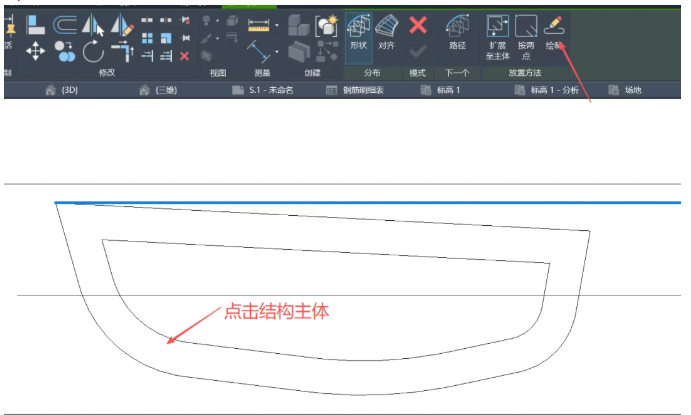Select Trim/Extend to Corner tool
This screenshot has width=691, height=415.
click(x=122, y=51)
